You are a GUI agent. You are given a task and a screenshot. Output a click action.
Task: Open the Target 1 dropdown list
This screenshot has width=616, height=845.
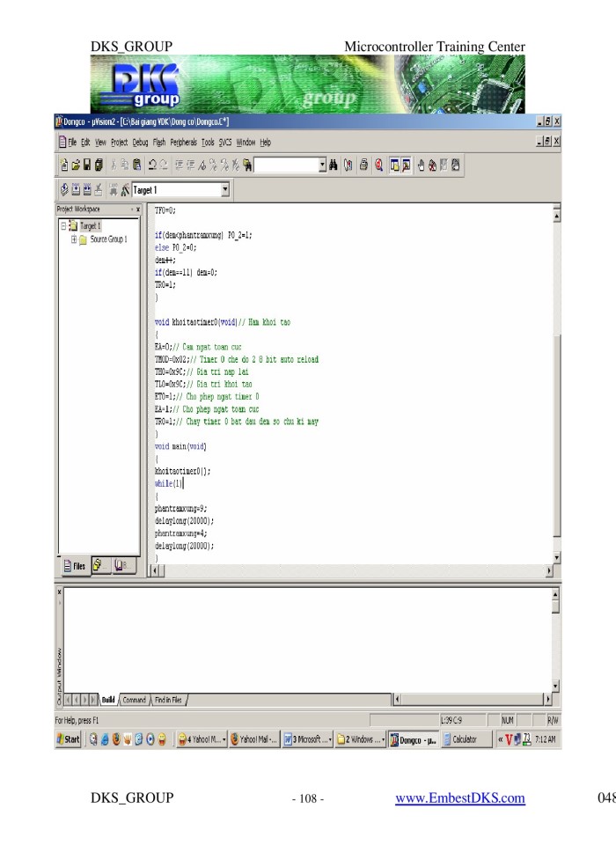point(225,189)
